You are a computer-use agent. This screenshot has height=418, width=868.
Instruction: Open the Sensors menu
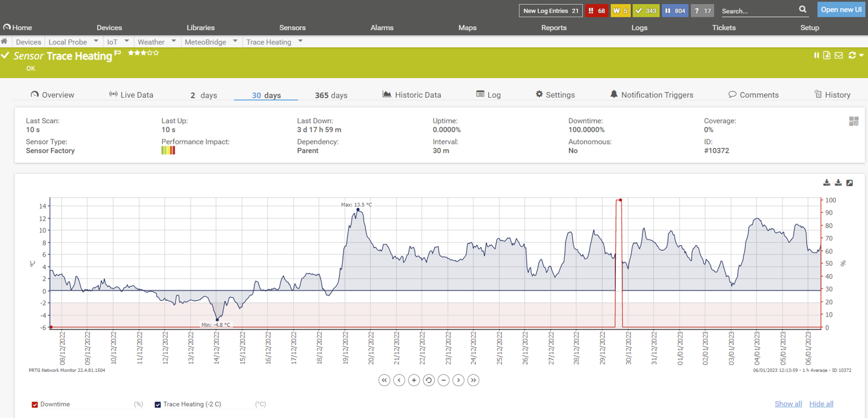[x=292, y=28]
